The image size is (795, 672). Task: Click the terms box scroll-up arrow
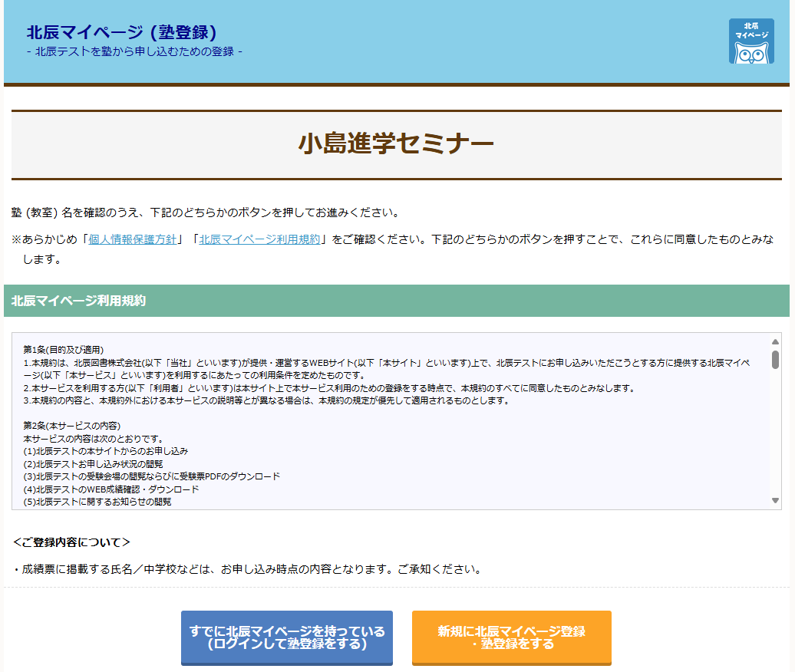(x=775, y=342)
